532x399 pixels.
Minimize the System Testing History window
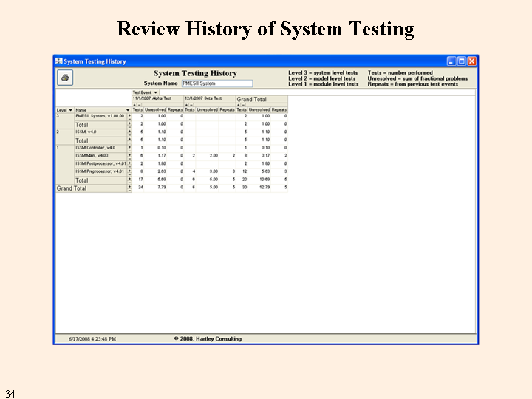(x=451, y=61)
